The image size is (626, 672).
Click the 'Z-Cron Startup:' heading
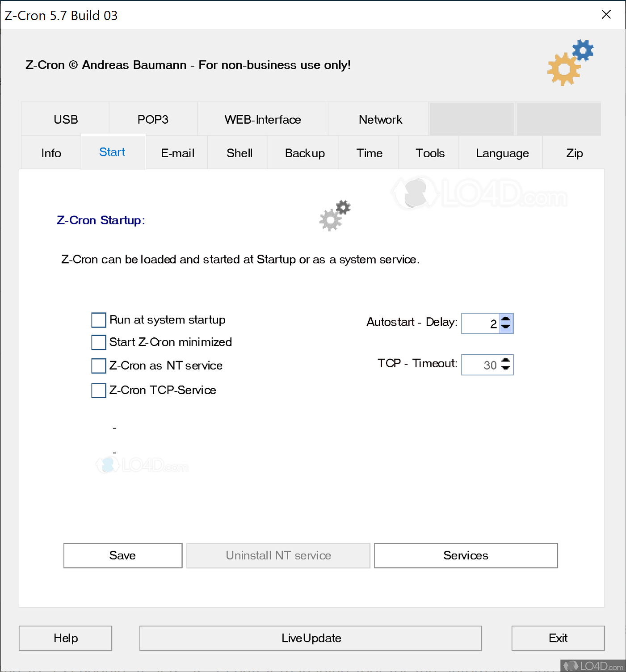(x=101, y=220)
